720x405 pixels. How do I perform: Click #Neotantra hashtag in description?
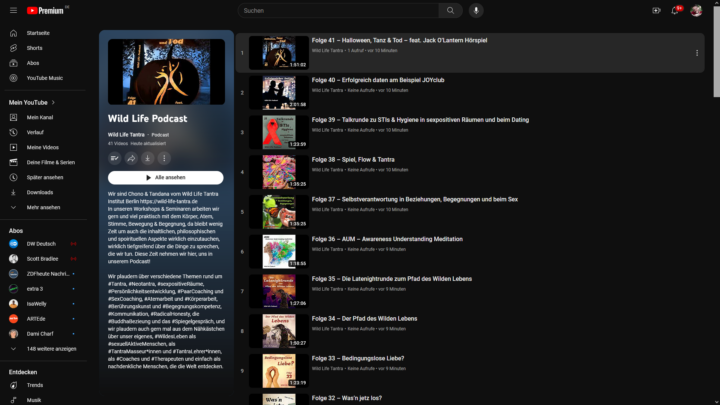[140, 284]
